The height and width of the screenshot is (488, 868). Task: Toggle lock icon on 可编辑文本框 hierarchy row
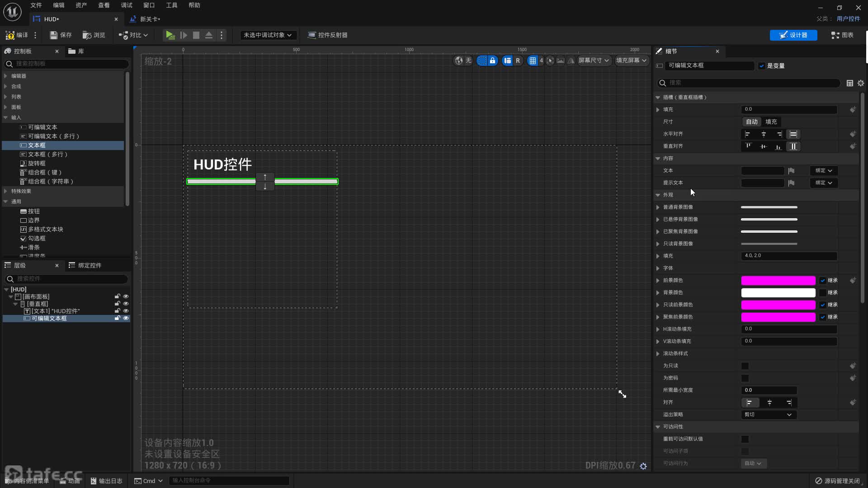click(117, 318)
